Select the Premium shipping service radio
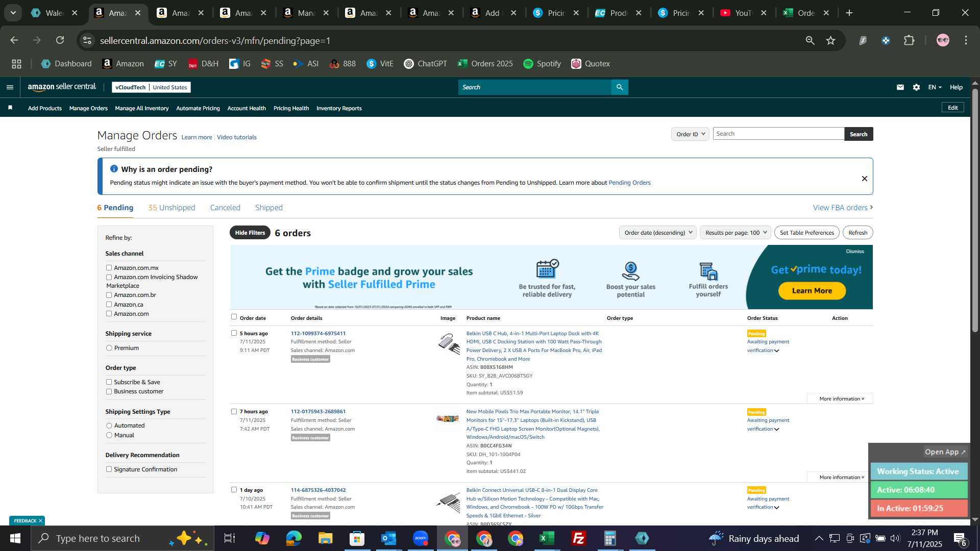 click(x=109, y=348)
